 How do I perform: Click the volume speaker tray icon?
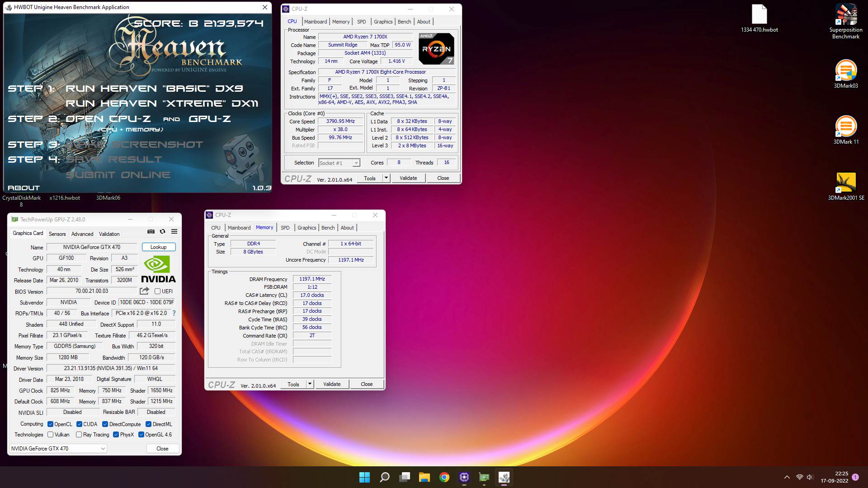pos(810,477)
